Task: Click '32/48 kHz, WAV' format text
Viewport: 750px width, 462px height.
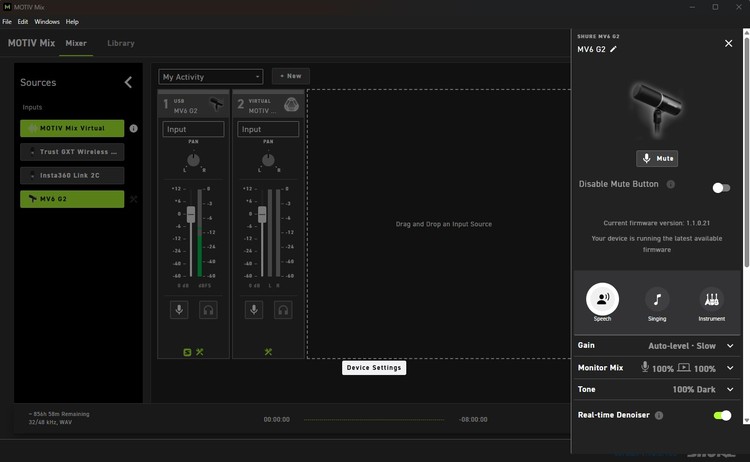Action: [x=50, y=422]
